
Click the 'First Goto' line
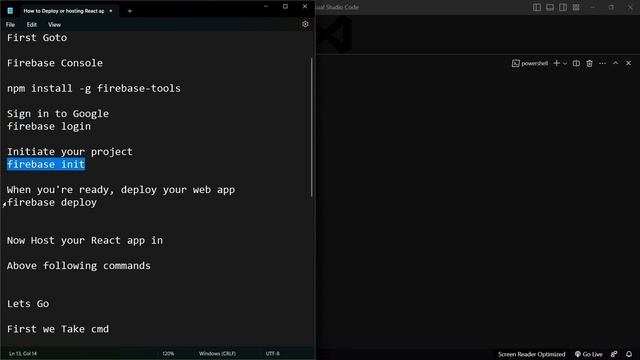37,38
